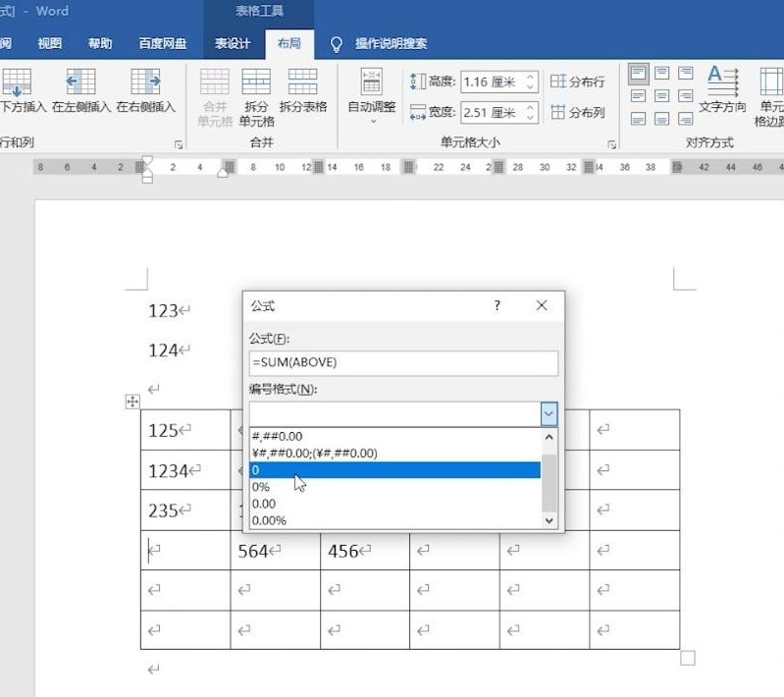Click Insert Right (在右侧插入) icon

click(145, 82)
